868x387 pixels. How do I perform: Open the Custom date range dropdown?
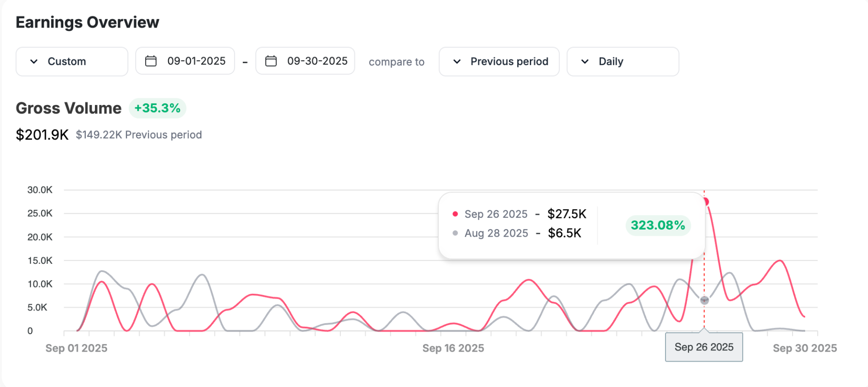tap(72, 62)
